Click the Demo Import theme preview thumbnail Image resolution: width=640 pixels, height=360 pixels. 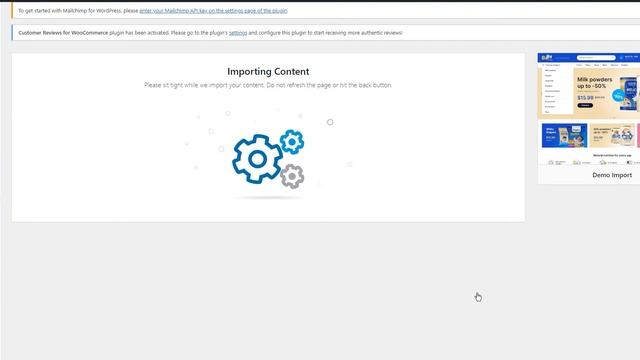[x=589, y=109]
